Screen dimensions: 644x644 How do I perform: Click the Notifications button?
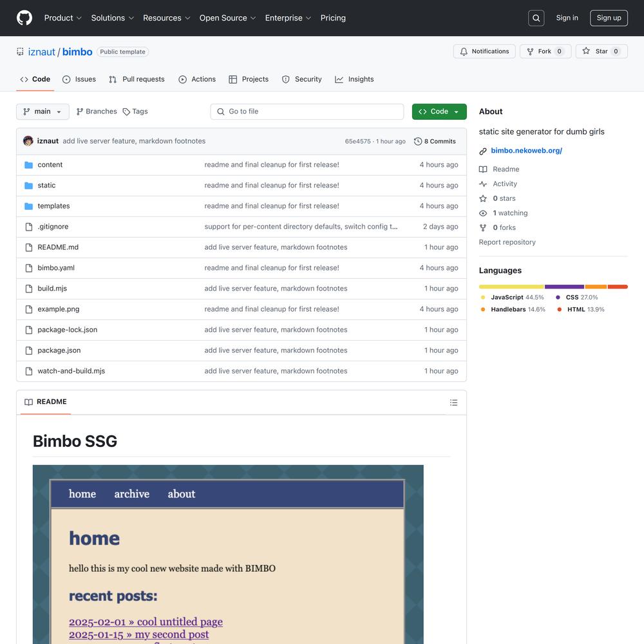pyautogui.click(x=484, y=52)
